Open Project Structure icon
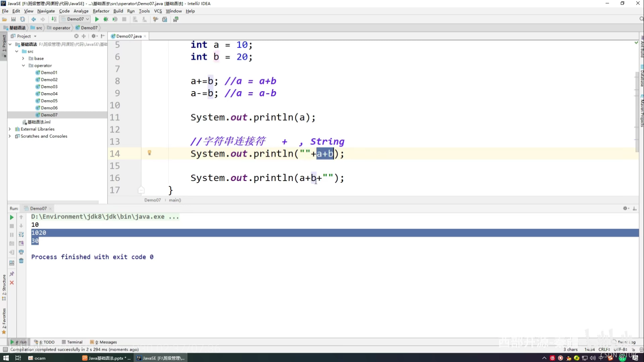This screenshot has width=644, height=362. [x=165, y=19]
